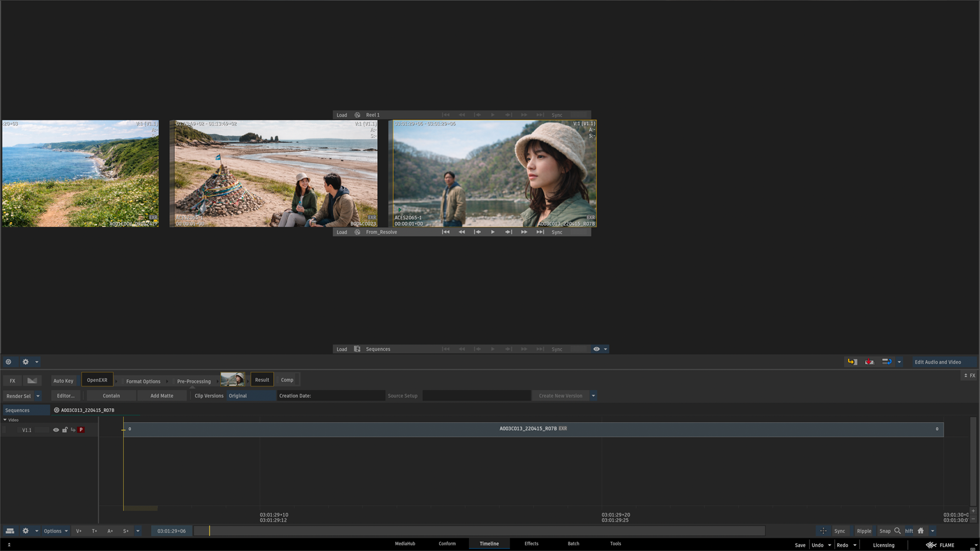The image size is (980, 551).
Task: Click the timeline magnifier zoom icon
Action: [898, 531]
